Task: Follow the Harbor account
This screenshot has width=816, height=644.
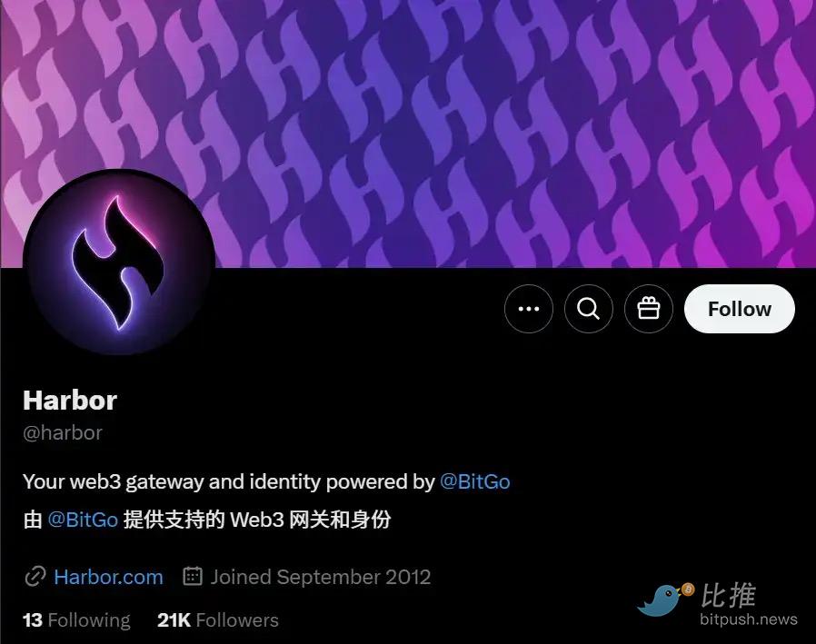Action: tap(740, 309)
